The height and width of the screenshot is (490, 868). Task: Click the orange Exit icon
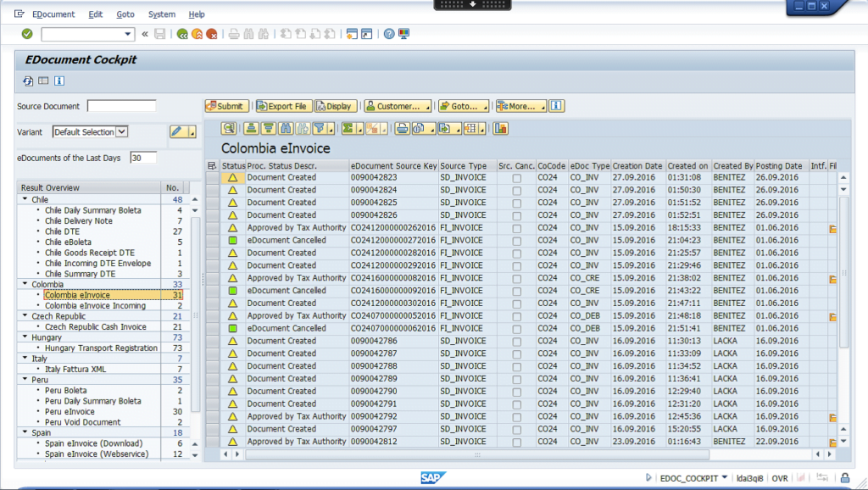click(197, 34)
